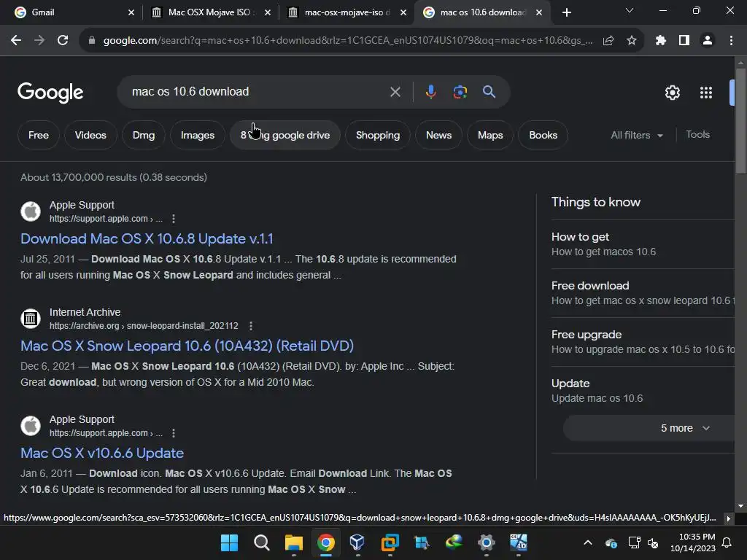Filter results by Images

(x=197, y=135)
